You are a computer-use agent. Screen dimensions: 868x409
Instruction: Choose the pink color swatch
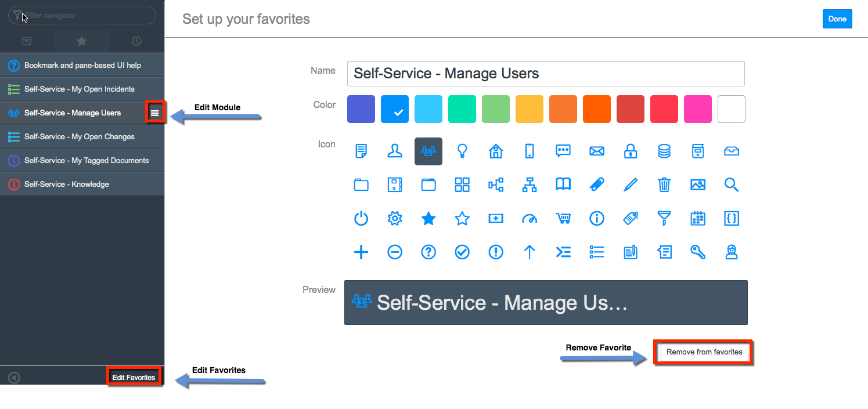tap(698, 109)
